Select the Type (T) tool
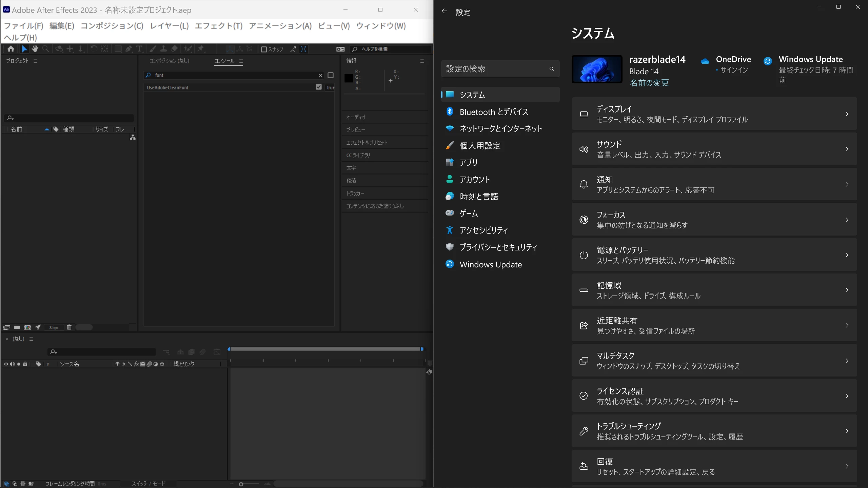 pos(139,49)
